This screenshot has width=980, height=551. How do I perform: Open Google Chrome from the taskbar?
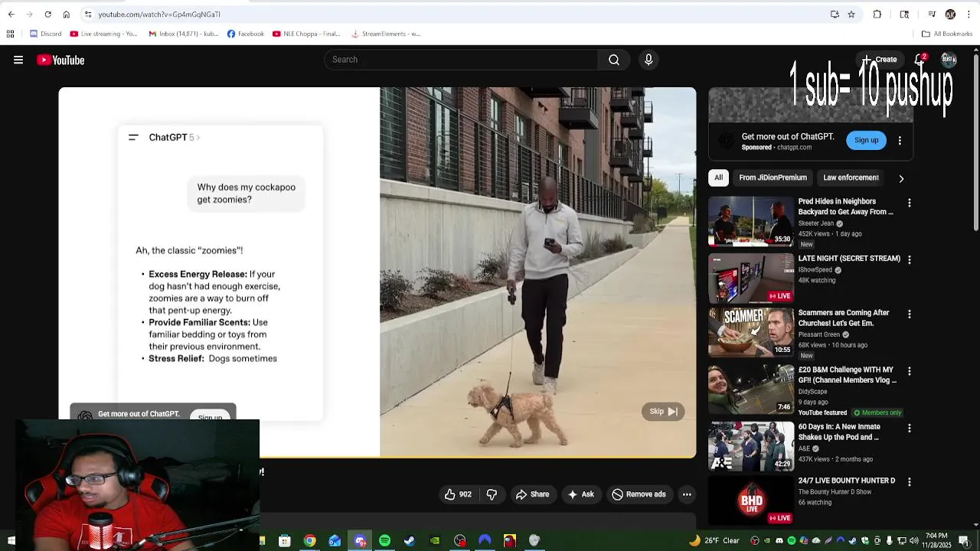[309, 541]
